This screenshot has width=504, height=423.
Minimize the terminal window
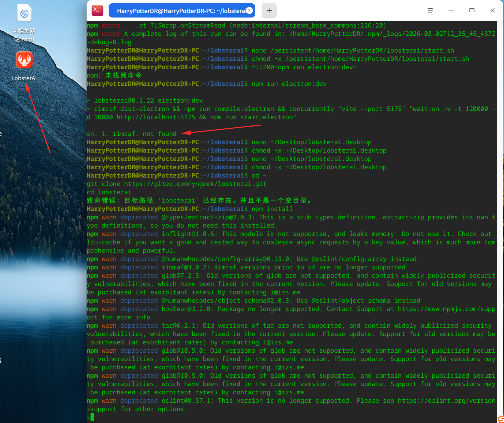[451, 11]
